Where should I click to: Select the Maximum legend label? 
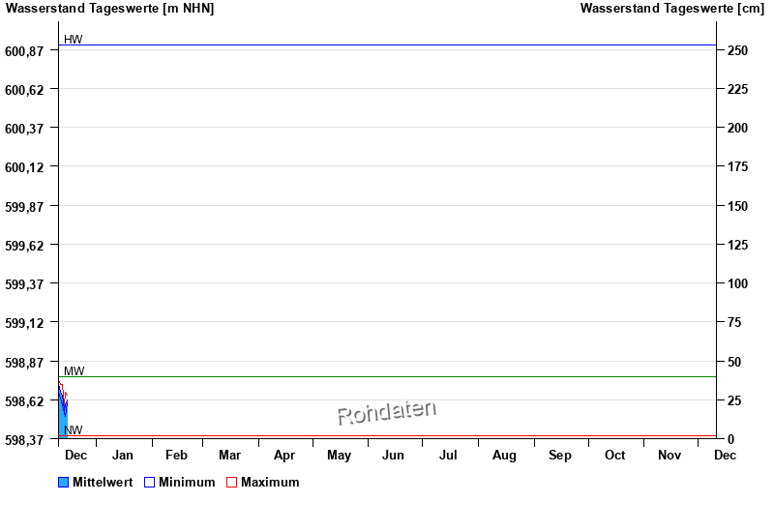(270, 482)
